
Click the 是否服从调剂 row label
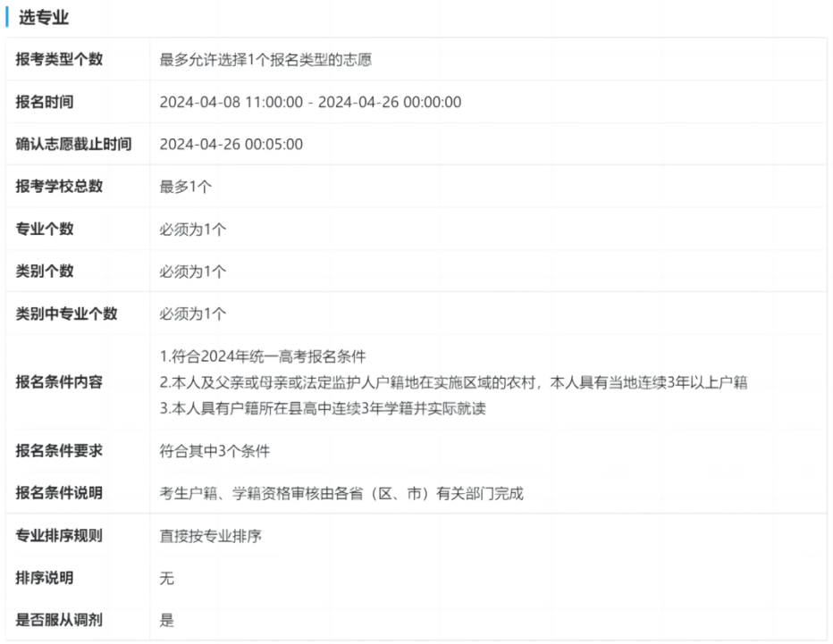click(59, 620)
